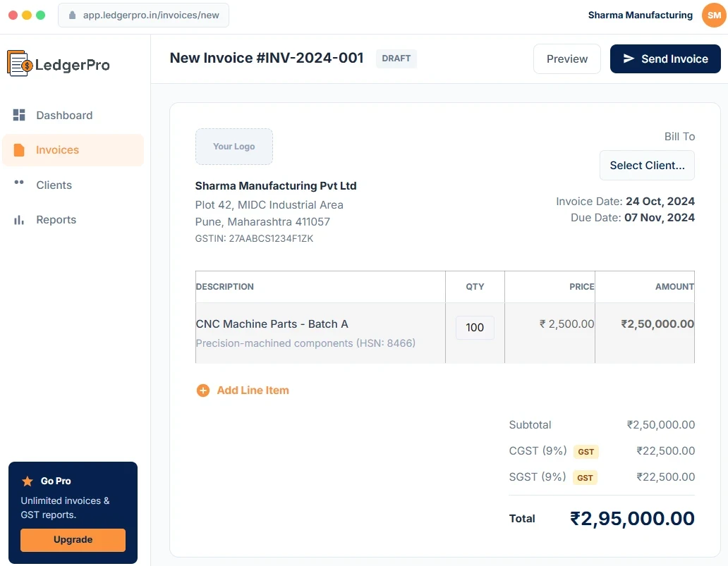Open the Dashboard menu item
Screen dimensions: 728x566
(64, 116)
